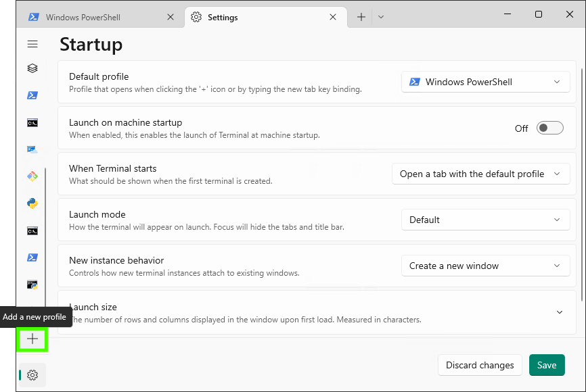Click the Discard changes button
The image size is (586, 392).
pos(480,366)
